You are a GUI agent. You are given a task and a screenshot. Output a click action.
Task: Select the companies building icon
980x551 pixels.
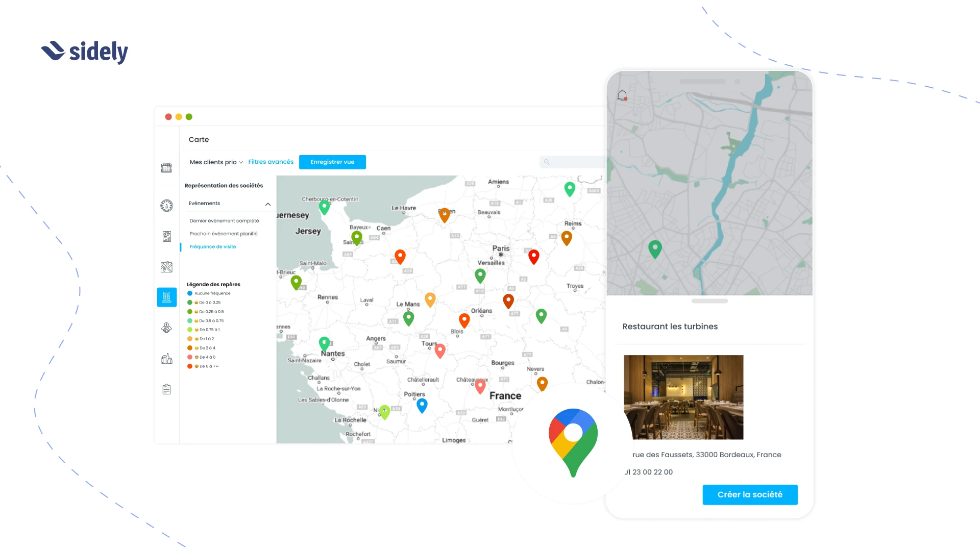pyautogui.click(x=166, y=297)
